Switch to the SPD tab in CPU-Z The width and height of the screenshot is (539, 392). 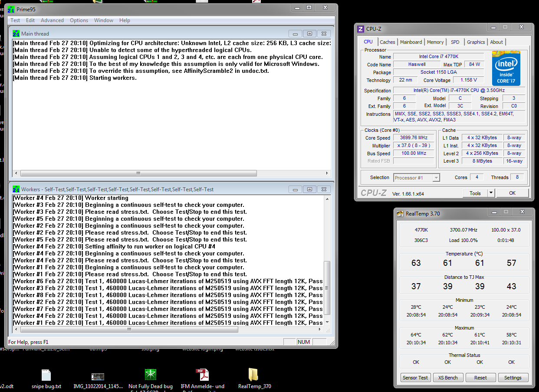[x=455, y=42]
